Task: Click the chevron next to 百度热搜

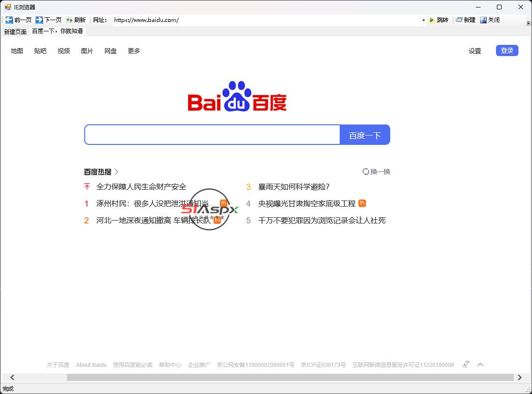Action: coord(117,172)
